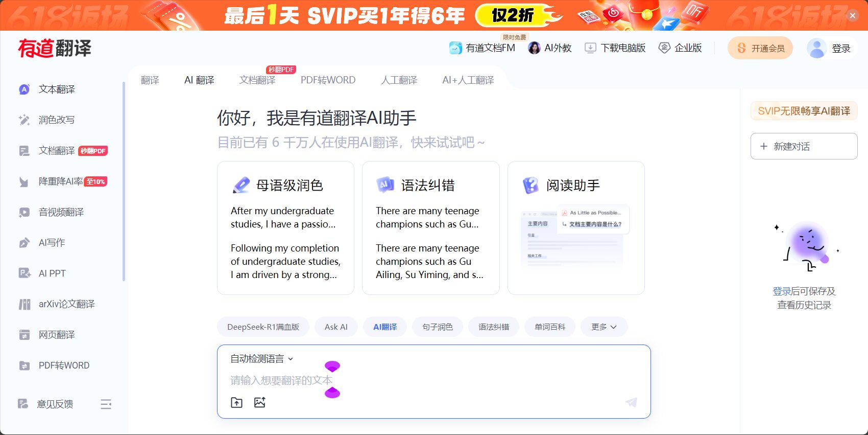Click the PDF转WORD sidebar icon
The height and width of the screenshot is (435, 868).
[x=24, y=365]
